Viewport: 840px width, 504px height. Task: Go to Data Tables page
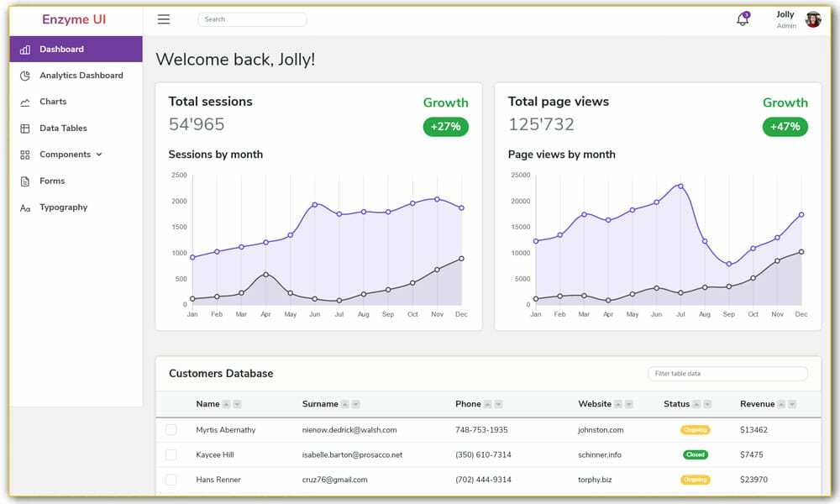[63, 129]
